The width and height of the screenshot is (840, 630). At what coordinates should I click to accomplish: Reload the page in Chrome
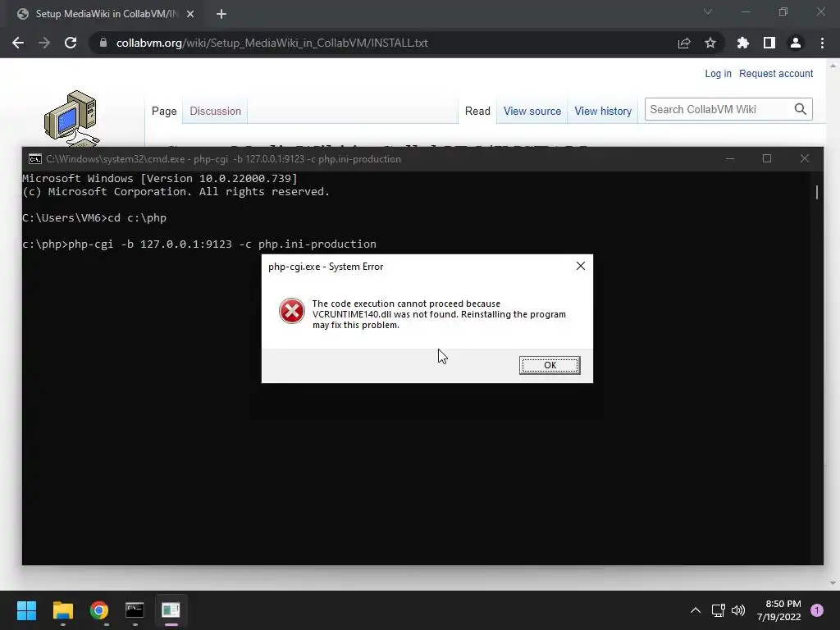71,43
